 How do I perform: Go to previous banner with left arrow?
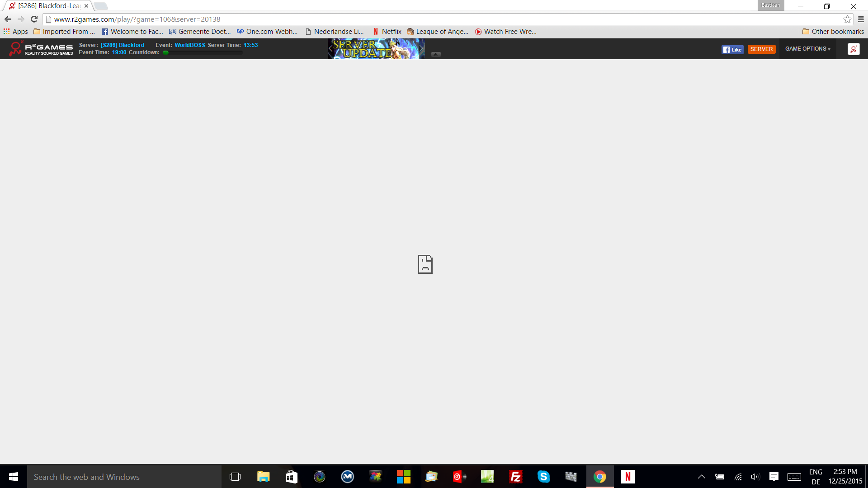(x=330, y=48)
